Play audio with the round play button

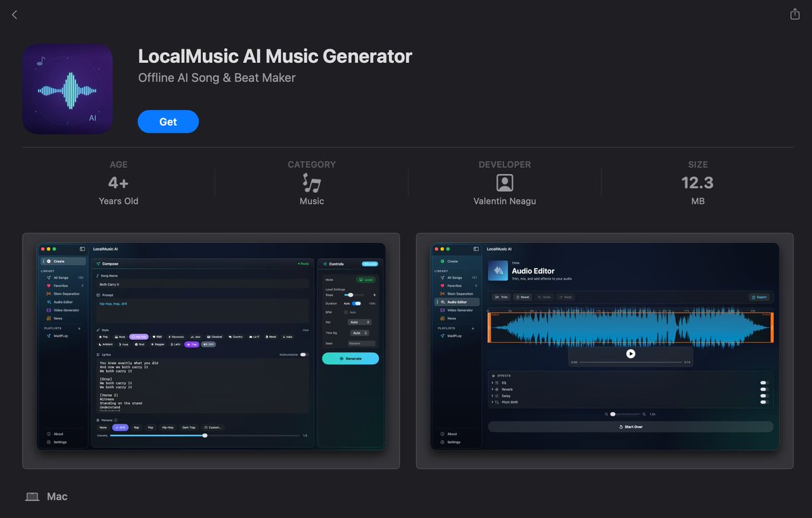(x=631, y=353)
